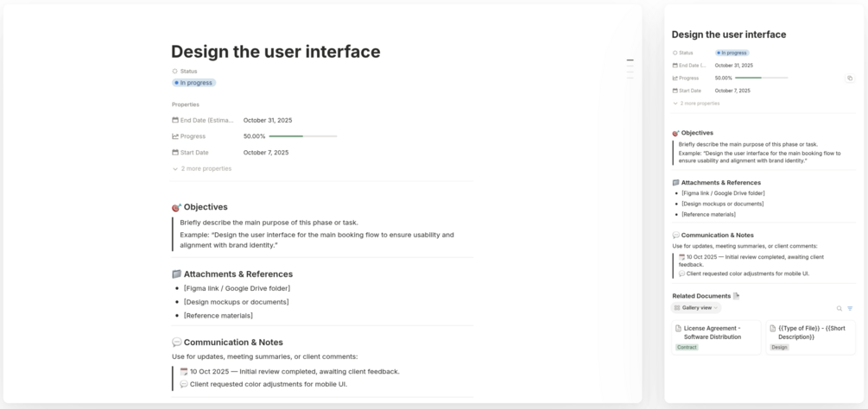
Task: Click the 50% progress bar on main page
Action: (302, 136)
